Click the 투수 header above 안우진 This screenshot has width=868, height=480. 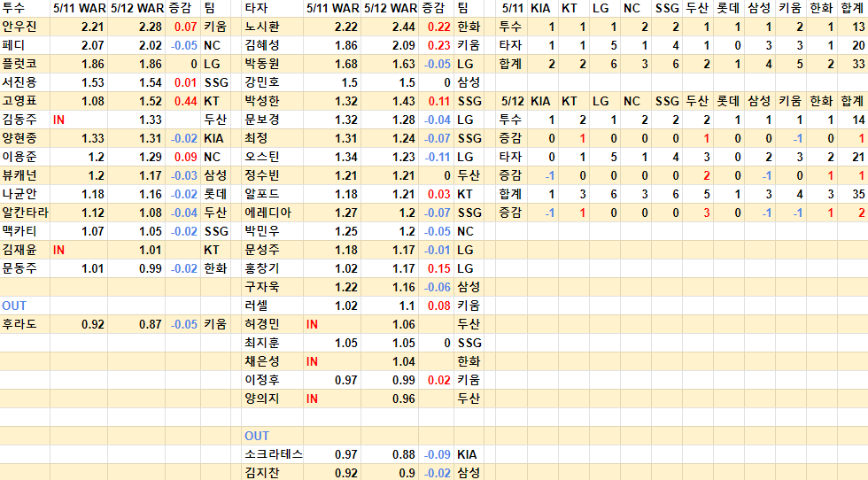point(13,7)
